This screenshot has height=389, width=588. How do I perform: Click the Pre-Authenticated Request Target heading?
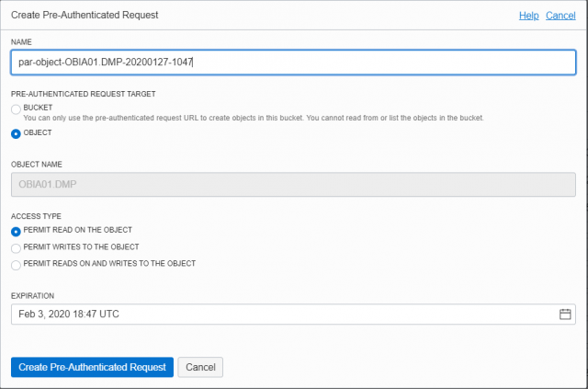coord(84,94)
